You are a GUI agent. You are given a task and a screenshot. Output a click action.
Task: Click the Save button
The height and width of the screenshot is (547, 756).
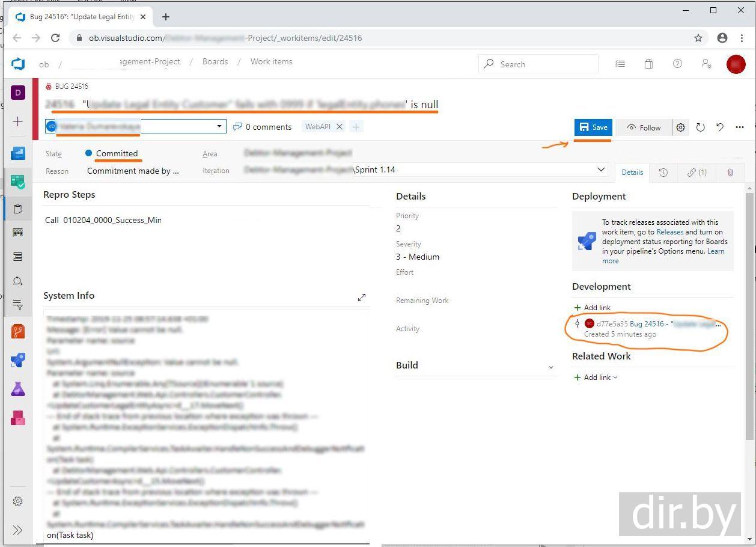[x=593, y=127]
